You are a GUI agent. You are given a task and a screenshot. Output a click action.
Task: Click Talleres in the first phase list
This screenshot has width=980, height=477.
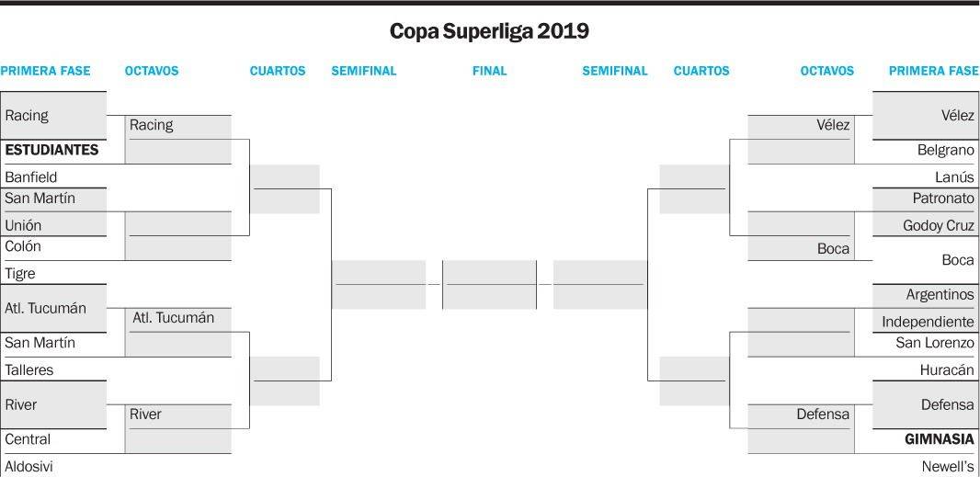pos(29,370)
